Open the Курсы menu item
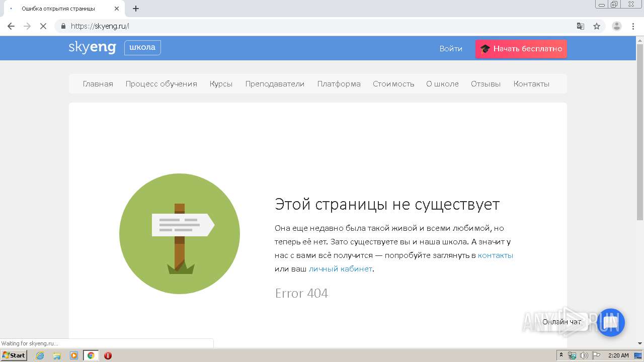This screenshot has height=362, width=644. (x=221, y=84)
